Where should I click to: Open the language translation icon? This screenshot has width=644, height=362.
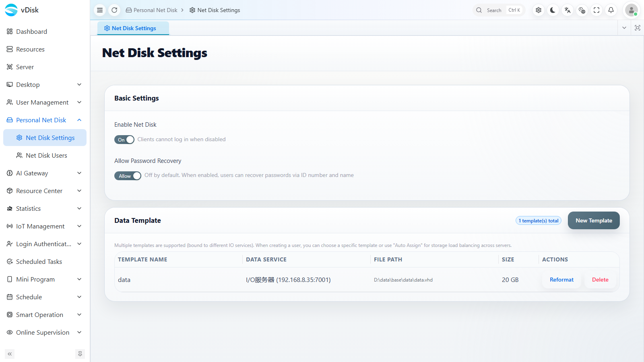pos(568,10)
